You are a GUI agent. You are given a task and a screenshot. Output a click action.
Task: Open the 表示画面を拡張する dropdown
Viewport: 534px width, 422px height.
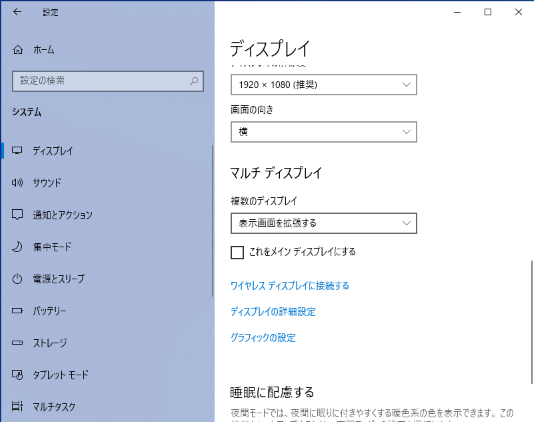coord(324,223)
